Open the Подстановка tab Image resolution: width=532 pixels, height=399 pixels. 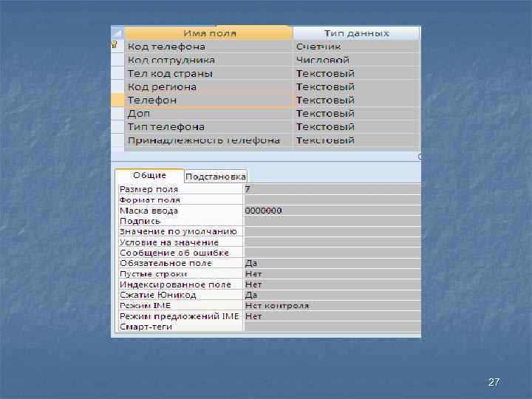(216, 177)
